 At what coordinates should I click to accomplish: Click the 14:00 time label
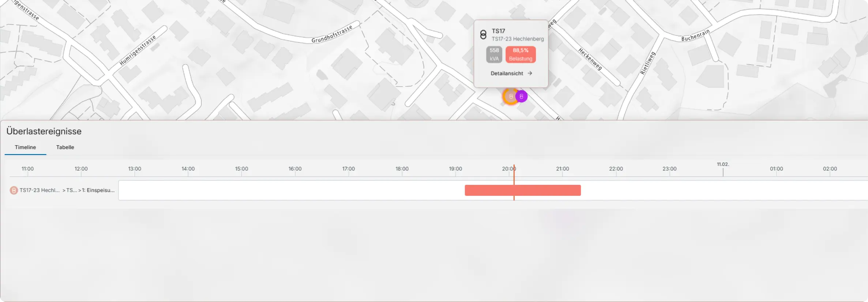188,169
